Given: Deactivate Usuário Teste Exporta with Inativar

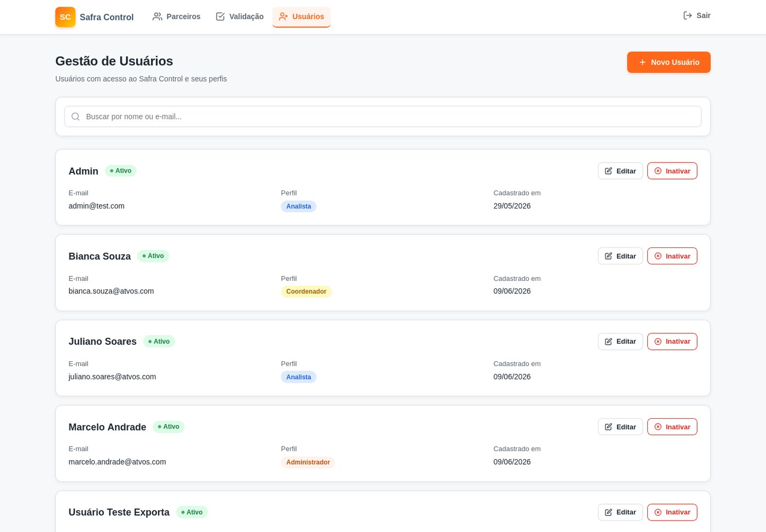Looking at the screenshot, I should pos(672,512).
